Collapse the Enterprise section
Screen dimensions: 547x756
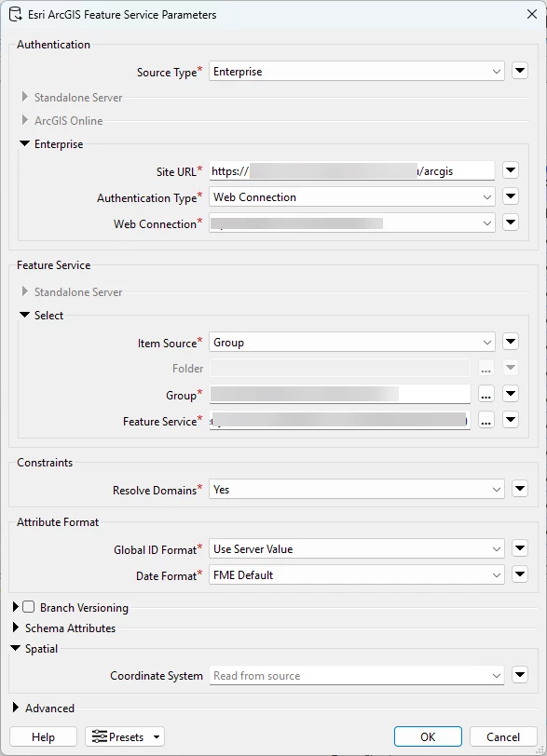[24, 143]
